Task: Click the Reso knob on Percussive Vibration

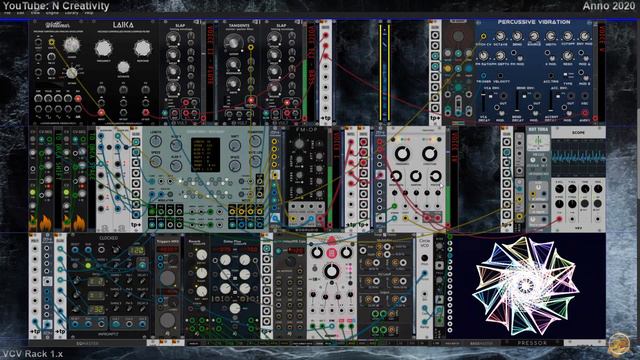Action: pos(567,56)
